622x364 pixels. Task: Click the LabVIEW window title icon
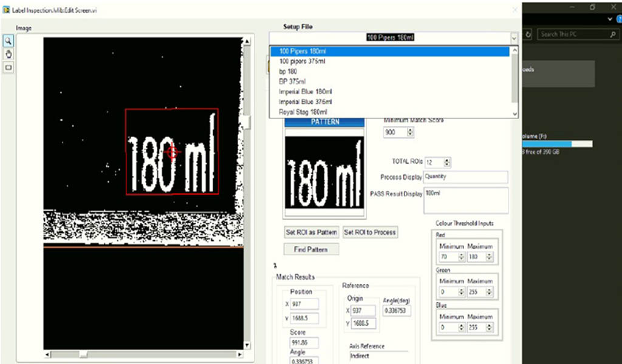click(6, 9)
